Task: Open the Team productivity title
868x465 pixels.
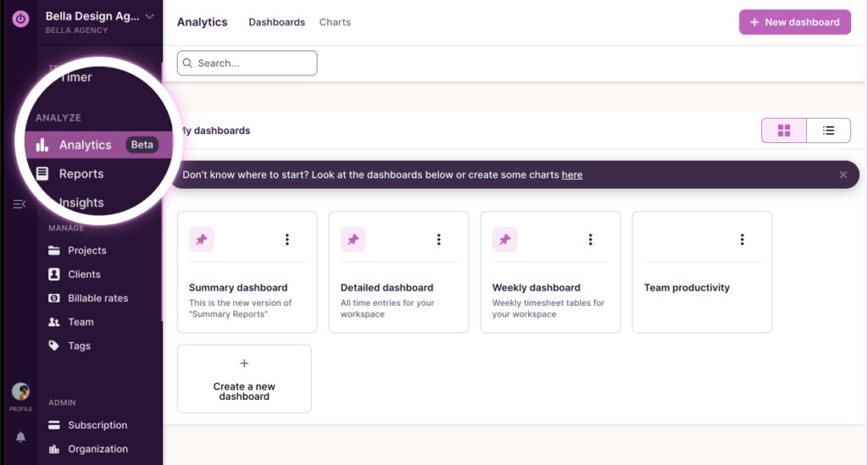Action: [x=687, y=287]
